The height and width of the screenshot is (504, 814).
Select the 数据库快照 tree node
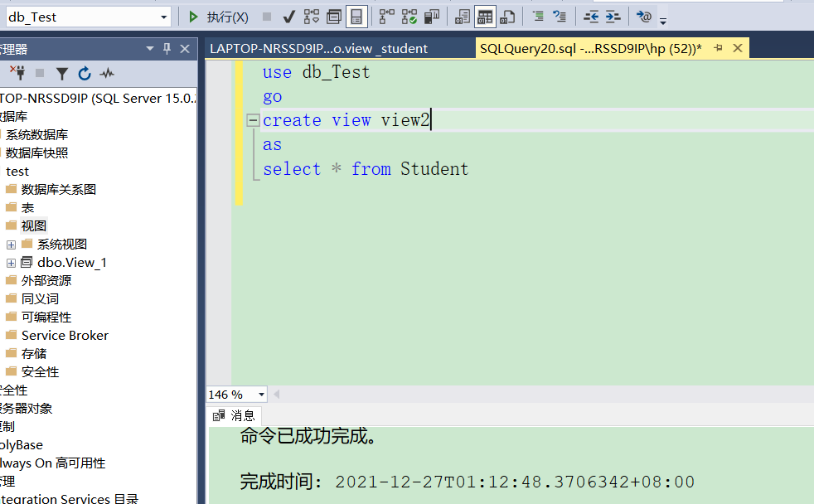coord(36,153)
